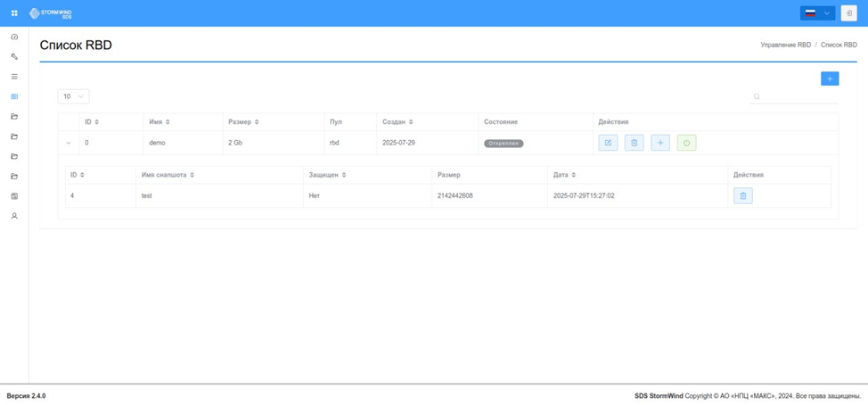Edit the demo RBD with pencil icon
The width and height of the screenshot is (868, 405).
pyautogui.click(x=608, y=143)
